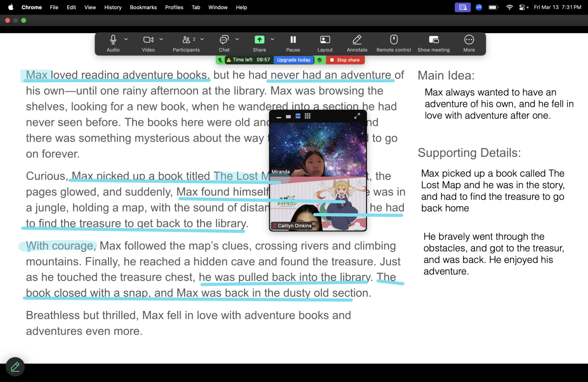Expand the Video options arrow
588x382 pixels.
pyautogui.click(x=161, y=39)
